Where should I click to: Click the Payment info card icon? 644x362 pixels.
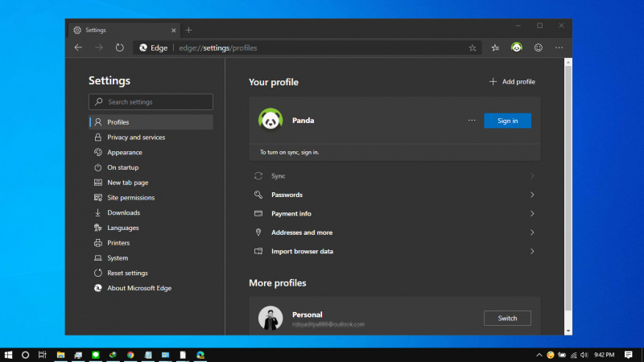[258, 213]
